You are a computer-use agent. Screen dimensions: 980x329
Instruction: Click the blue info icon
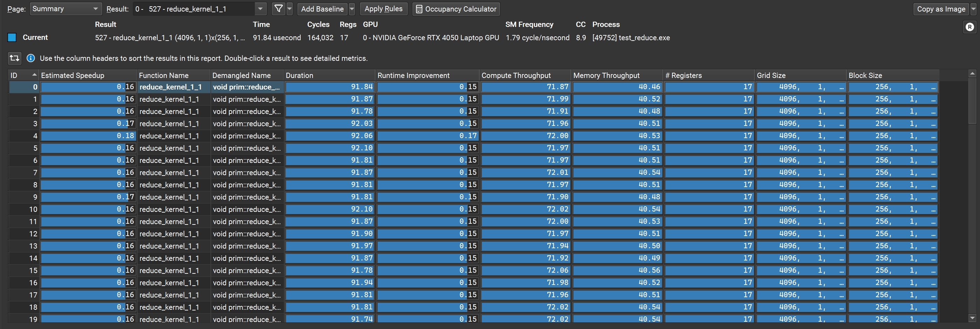tap(31, 58)
